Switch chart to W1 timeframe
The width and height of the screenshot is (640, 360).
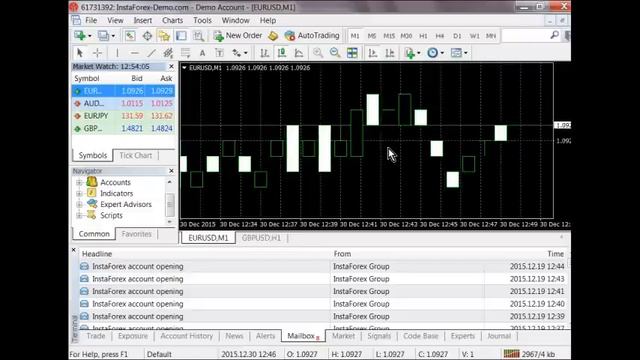[474, 36]
